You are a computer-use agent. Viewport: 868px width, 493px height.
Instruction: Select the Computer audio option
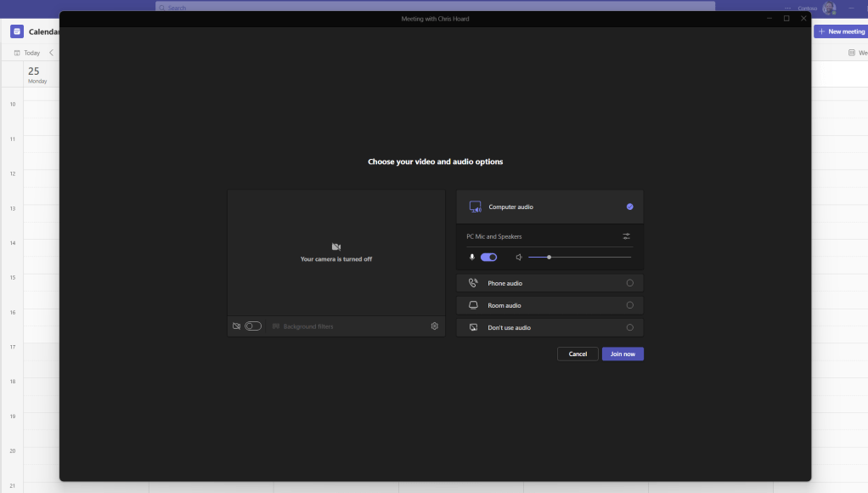pos(629,207)
